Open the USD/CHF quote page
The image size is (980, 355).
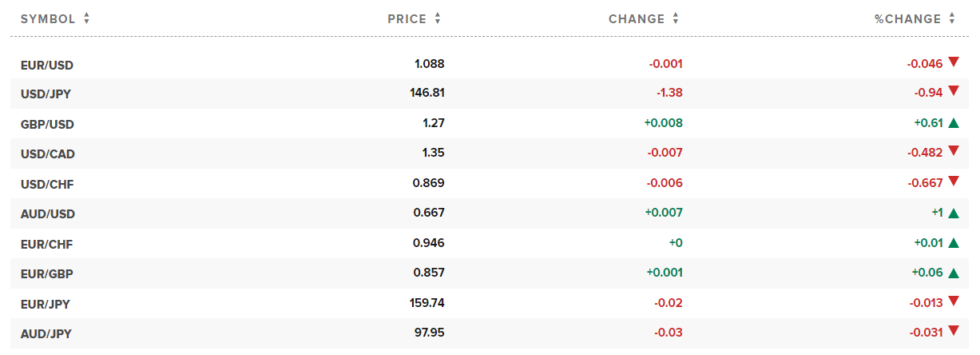[x=47, y=184]
